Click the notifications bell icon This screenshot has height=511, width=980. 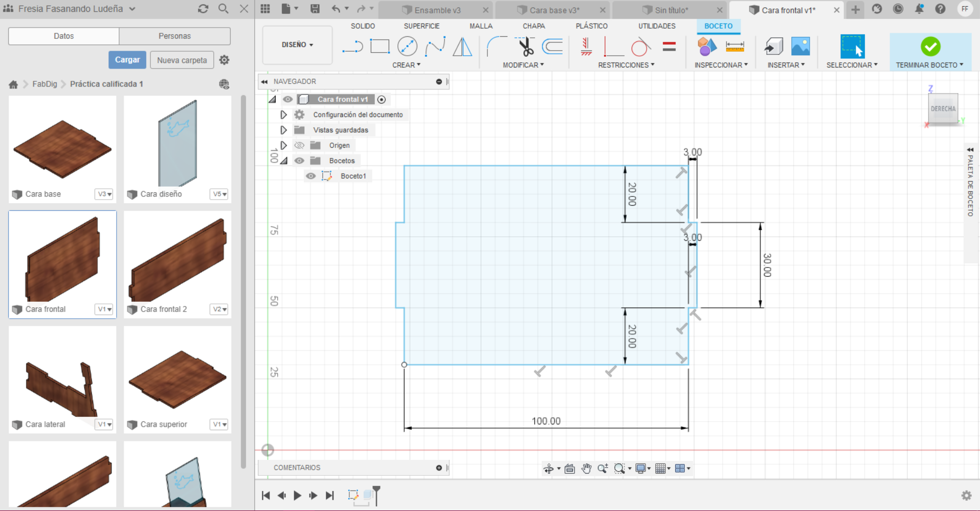point(919,9)
